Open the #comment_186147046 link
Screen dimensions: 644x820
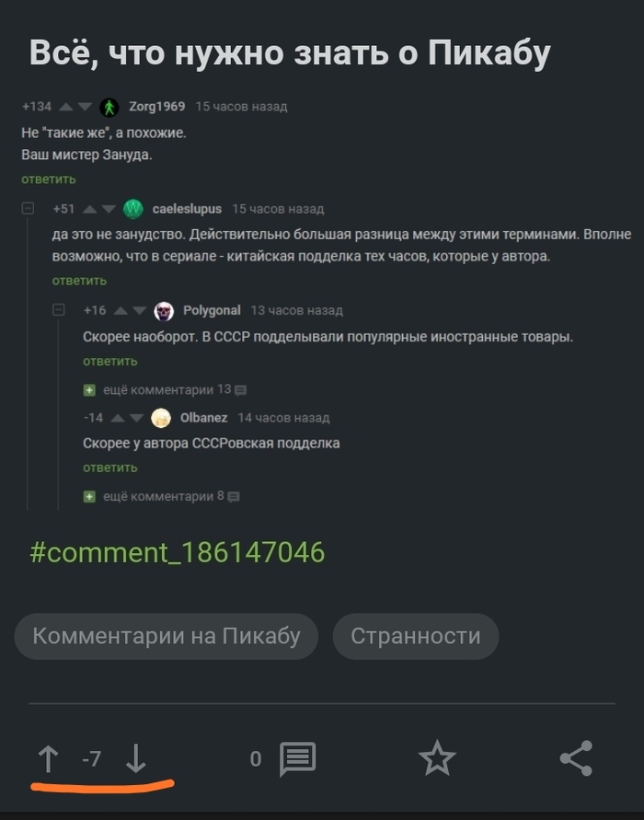(178, 552)
